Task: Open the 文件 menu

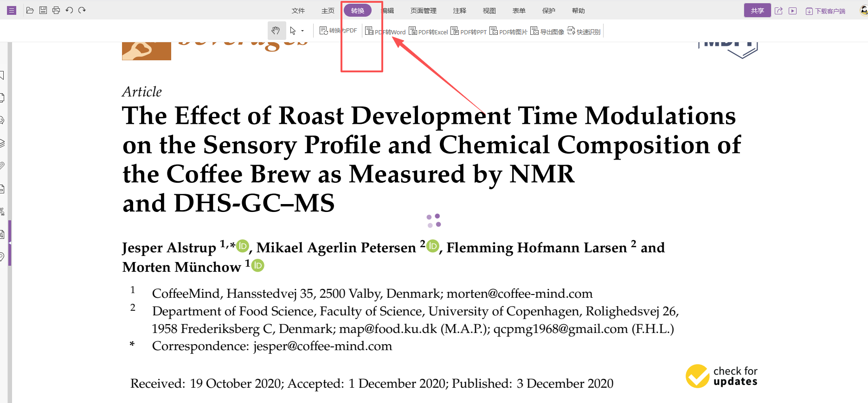Action: 298,11
